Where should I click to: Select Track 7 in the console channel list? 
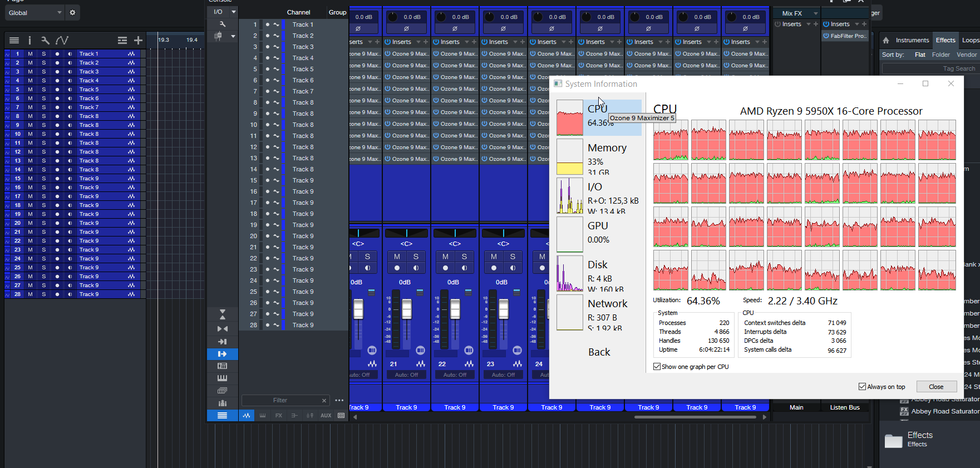tap(303, 91)
